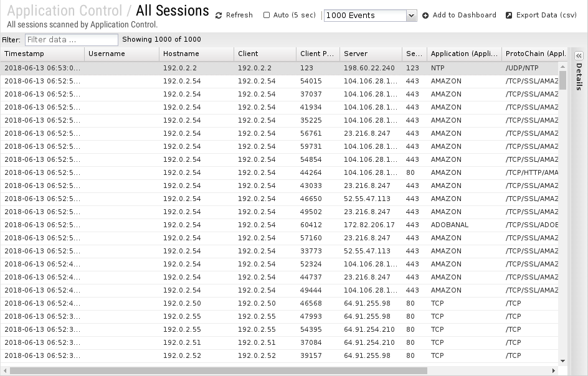The image size is (588, 376).
Task: Click the Details vertical panel label
Action: [x=579, y=77]
